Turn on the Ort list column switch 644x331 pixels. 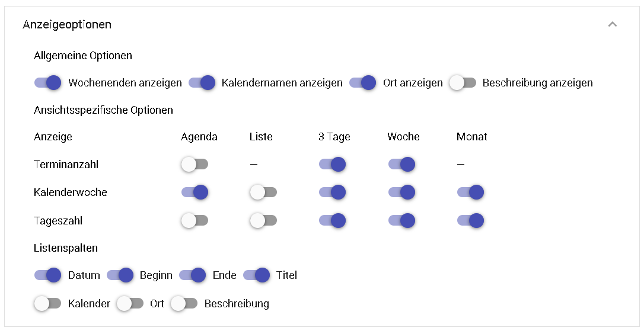point(130,304)
